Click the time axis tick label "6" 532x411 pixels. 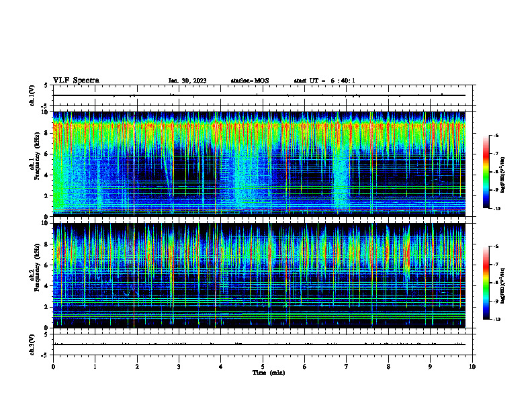pos(305,367)
